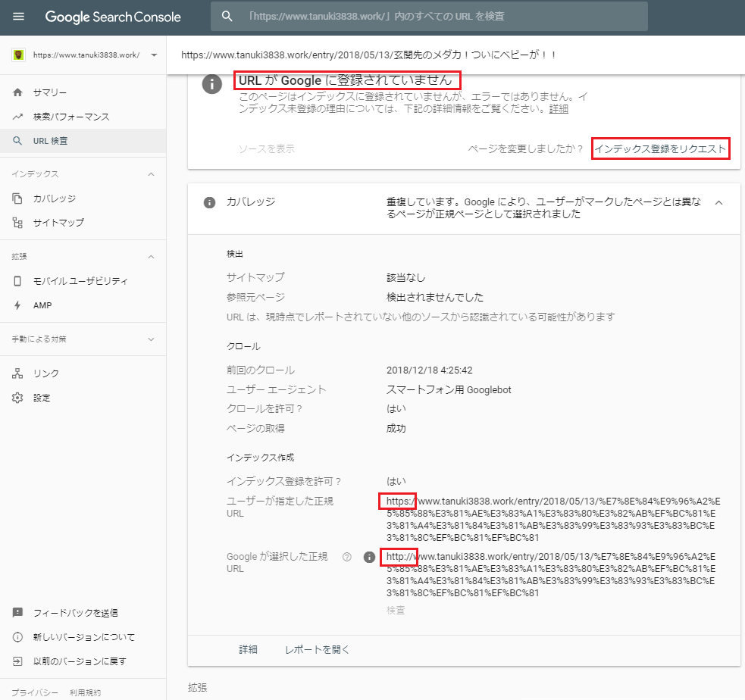745x700 pixels.
Task: Click ソースを表示
Action: click(x=267, y=148)
